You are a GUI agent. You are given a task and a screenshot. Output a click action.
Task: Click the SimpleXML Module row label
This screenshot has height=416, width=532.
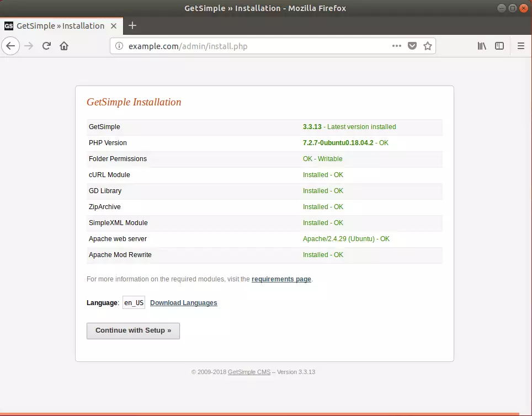point(118,222)
